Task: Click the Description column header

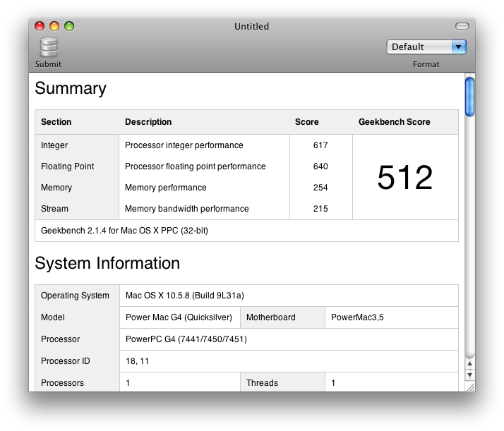Action: coord(148,122)
